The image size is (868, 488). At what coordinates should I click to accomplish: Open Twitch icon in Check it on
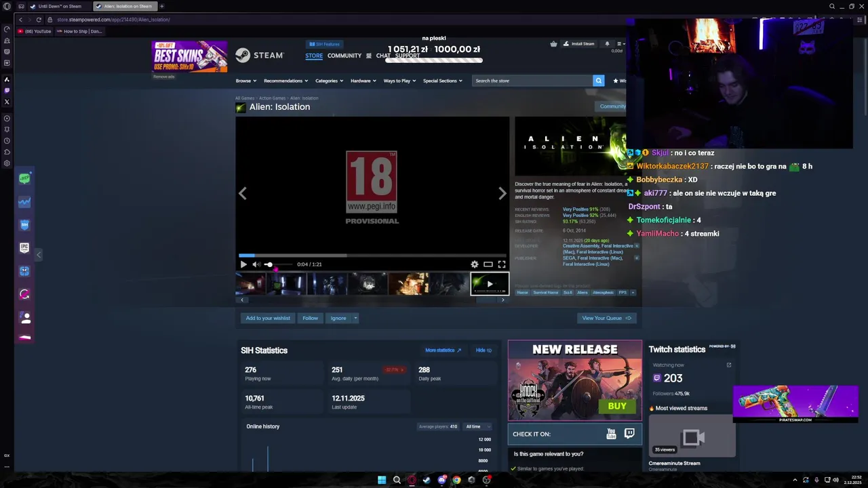point(629,434)
